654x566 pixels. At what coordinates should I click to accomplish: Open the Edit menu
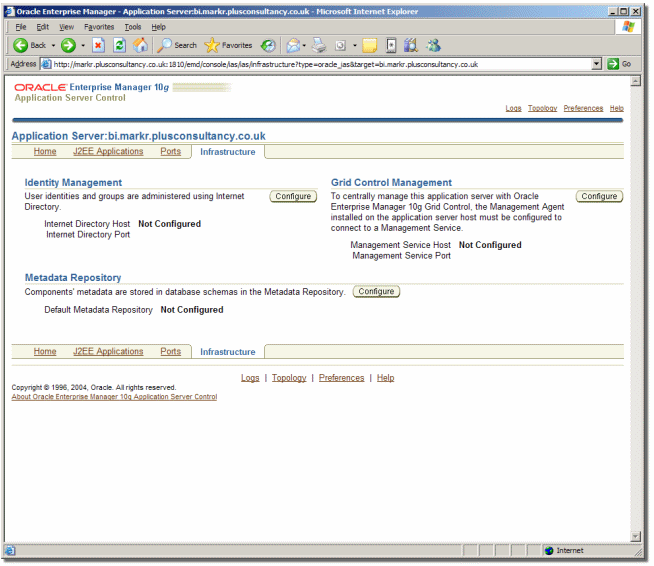43,27
